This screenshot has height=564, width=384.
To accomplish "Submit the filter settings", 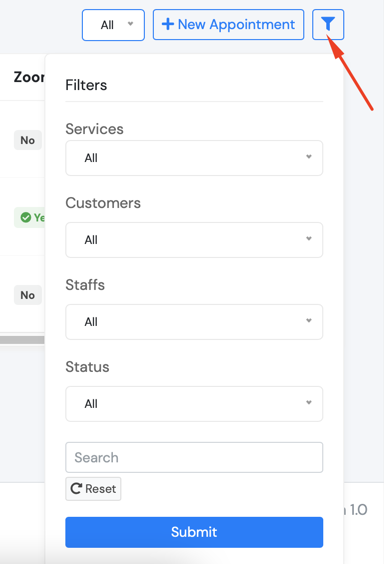I will click(194, 532).
